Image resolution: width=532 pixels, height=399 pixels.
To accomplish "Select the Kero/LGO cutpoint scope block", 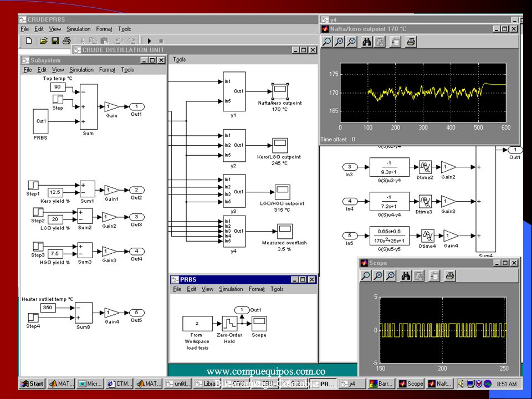I will click(280, 145).
